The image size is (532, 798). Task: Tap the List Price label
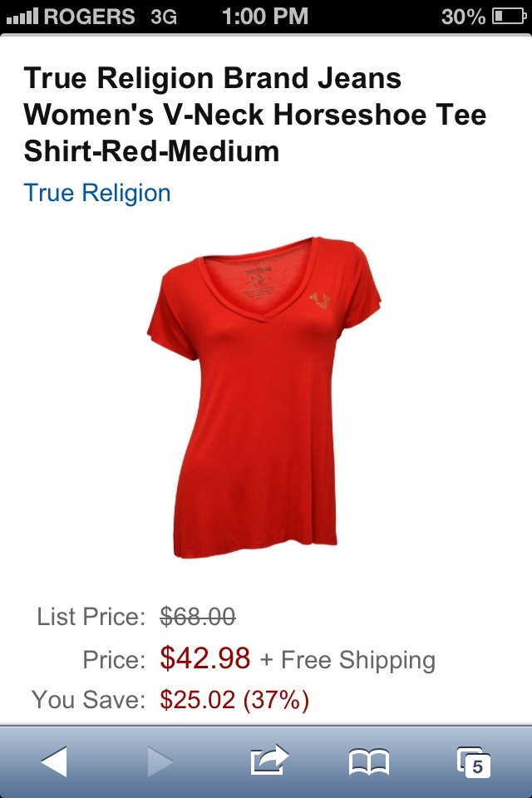(x=91, y=617)
